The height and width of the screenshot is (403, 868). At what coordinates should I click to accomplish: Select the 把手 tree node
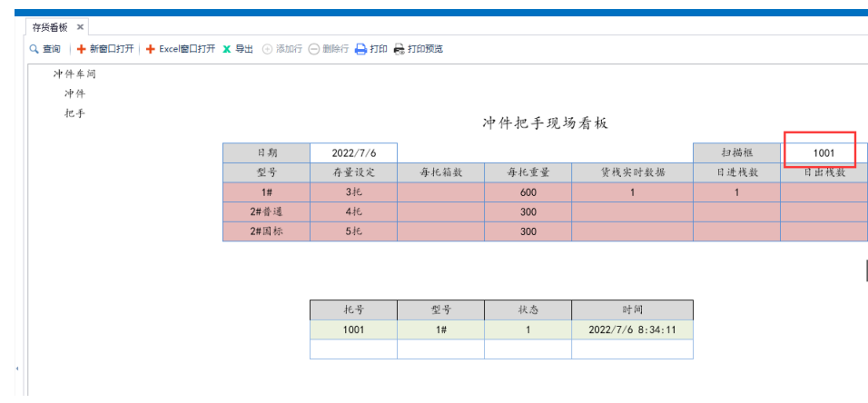pos(74,113)
